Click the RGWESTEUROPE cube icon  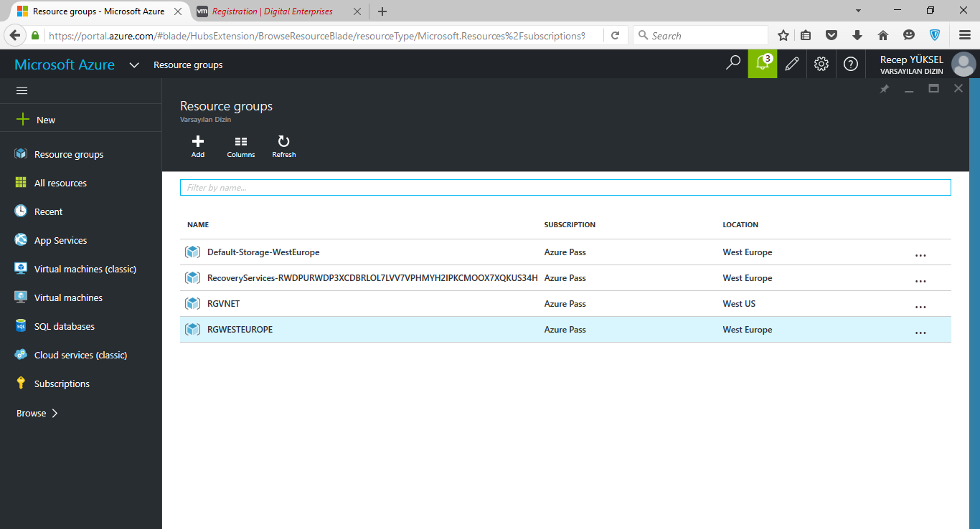[x=192, y=330]
